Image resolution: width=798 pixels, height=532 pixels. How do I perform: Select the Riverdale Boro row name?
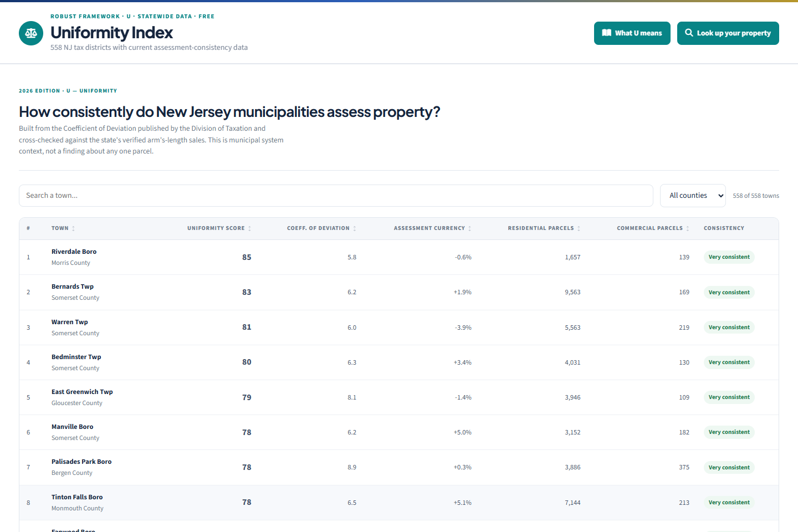[74, 252]
